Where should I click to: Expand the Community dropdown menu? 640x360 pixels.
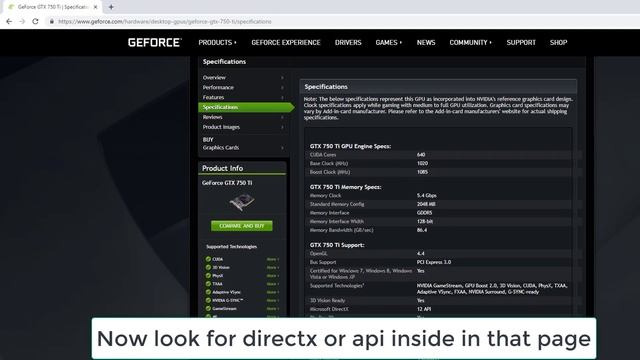click(x=471, y=42)
